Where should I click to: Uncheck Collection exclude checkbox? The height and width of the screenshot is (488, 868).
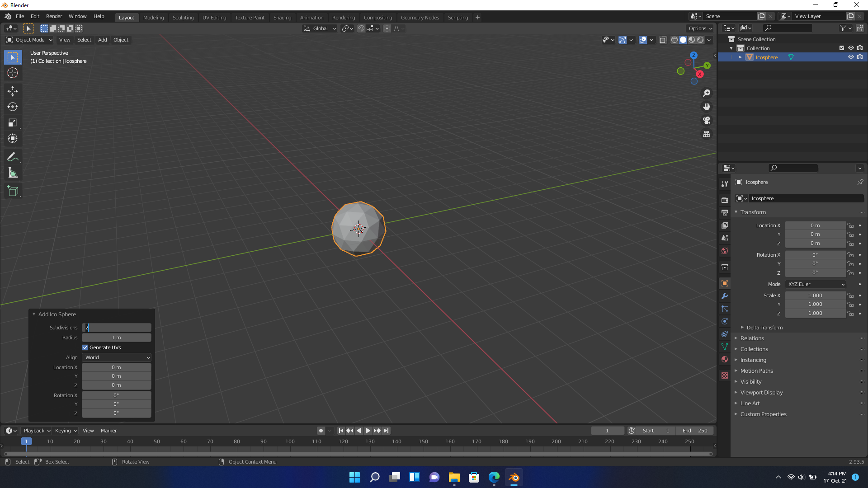[x=842, y=48]
